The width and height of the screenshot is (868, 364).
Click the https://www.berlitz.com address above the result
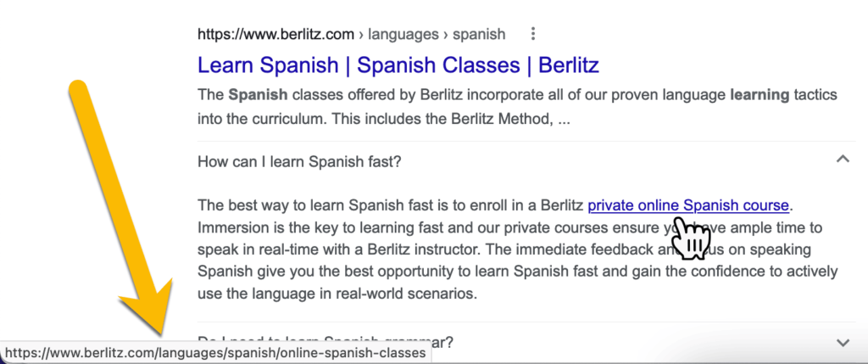coord(275,34)
